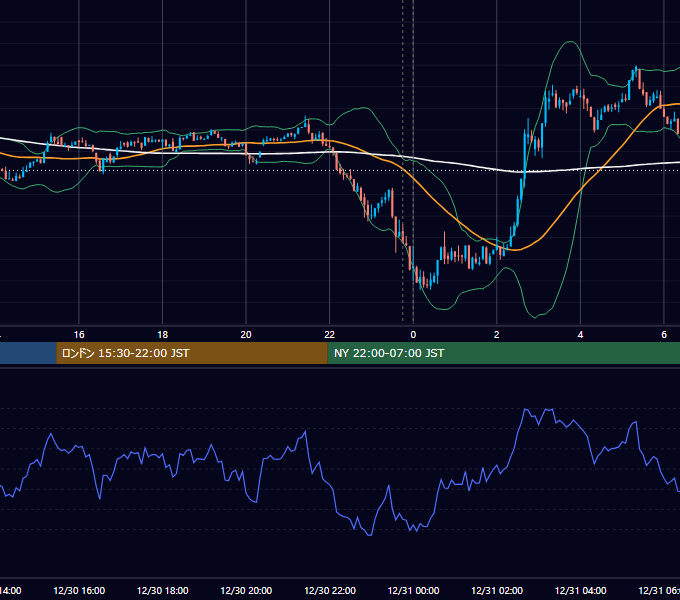Click the 6 hour label on chart axis
680x600 pixels.
click(x=664, y=335)
